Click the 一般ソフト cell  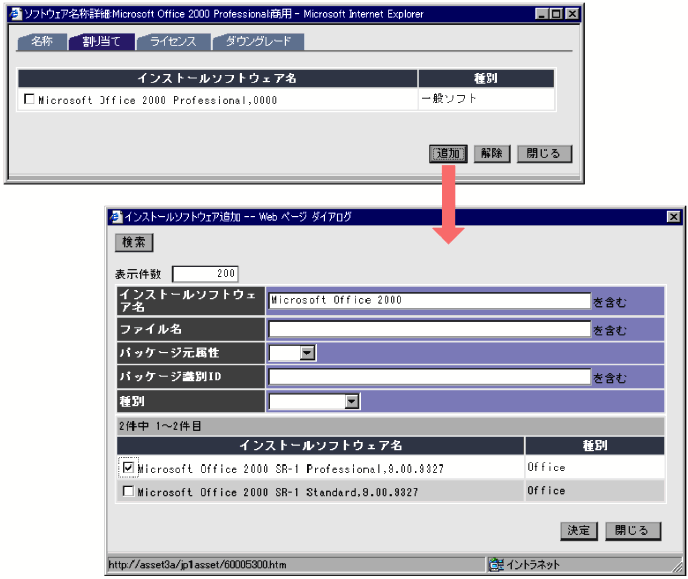pos(486,99)
